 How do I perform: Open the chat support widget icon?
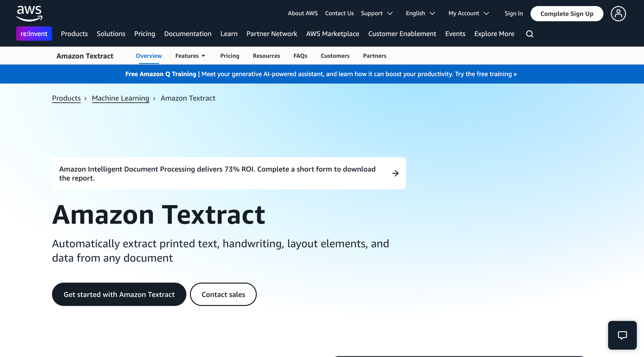pos(622,335)
